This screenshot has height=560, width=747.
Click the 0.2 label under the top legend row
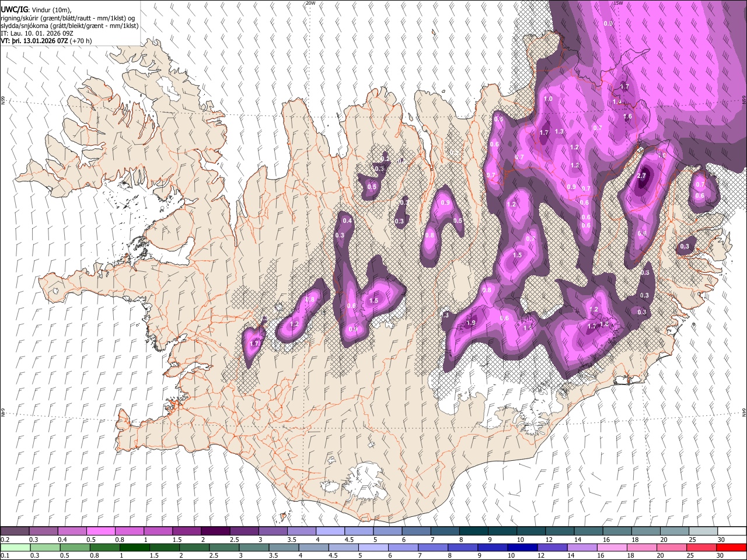[x=4, y=540]
